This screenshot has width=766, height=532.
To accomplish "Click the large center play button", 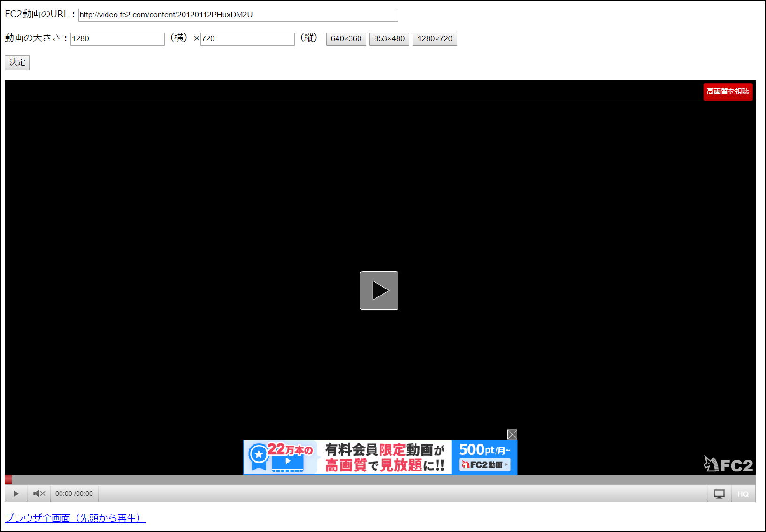I will click(x=379, y=290).
